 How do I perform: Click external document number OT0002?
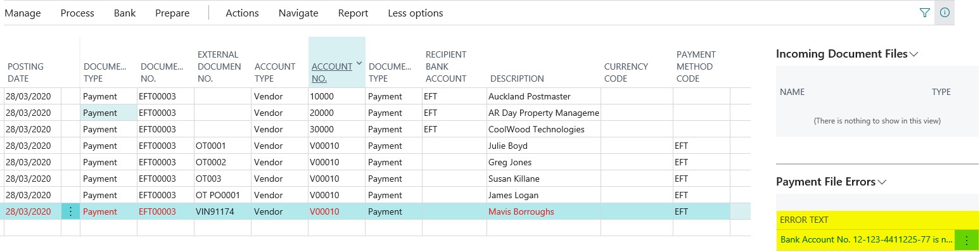pos(211,162)
